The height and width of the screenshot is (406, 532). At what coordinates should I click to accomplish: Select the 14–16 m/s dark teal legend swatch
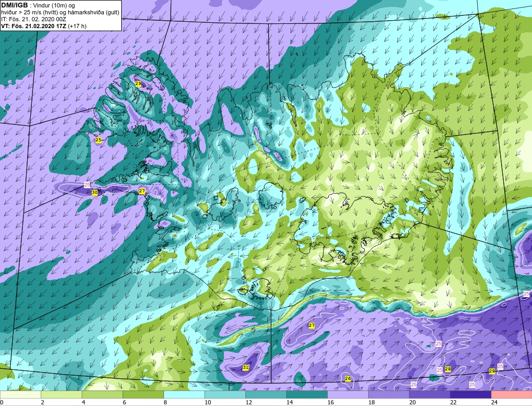307,395
